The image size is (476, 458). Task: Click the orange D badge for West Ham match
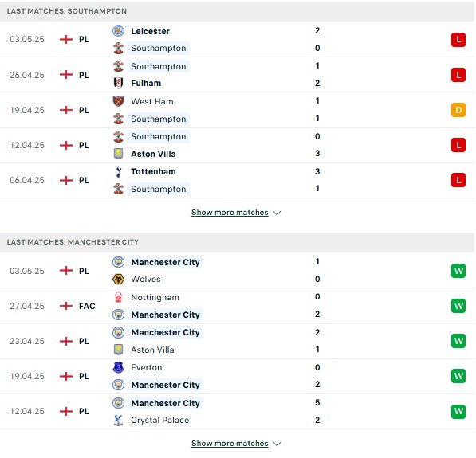(458, 110)
